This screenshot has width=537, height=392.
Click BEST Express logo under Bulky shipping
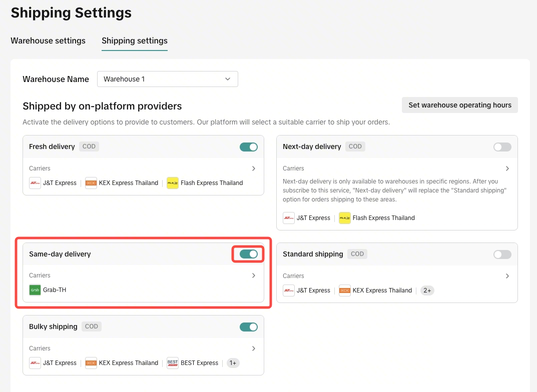coord(173,363)
